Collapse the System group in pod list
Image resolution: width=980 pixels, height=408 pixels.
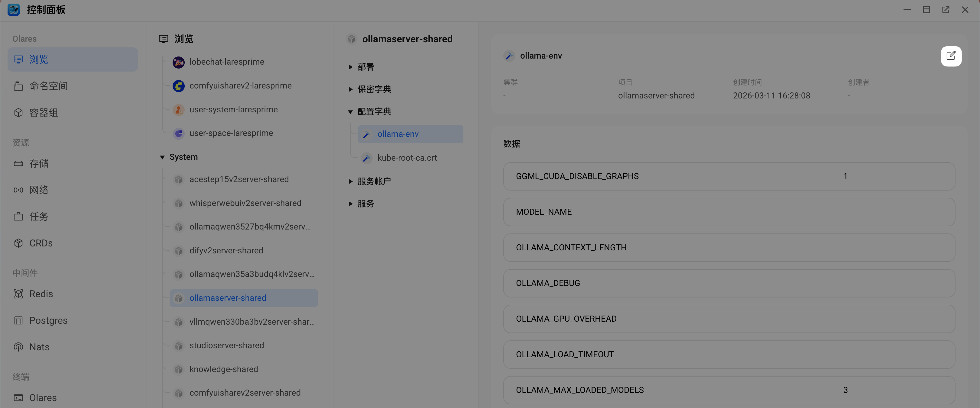(x=162, y=157)
